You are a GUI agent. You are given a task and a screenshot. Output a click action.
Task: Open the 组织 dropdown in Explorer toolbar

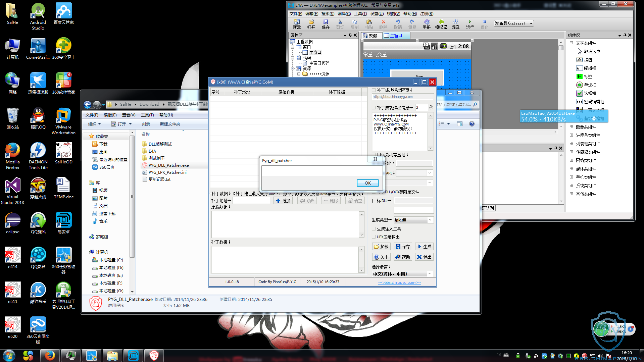click(x=94, y=124)
